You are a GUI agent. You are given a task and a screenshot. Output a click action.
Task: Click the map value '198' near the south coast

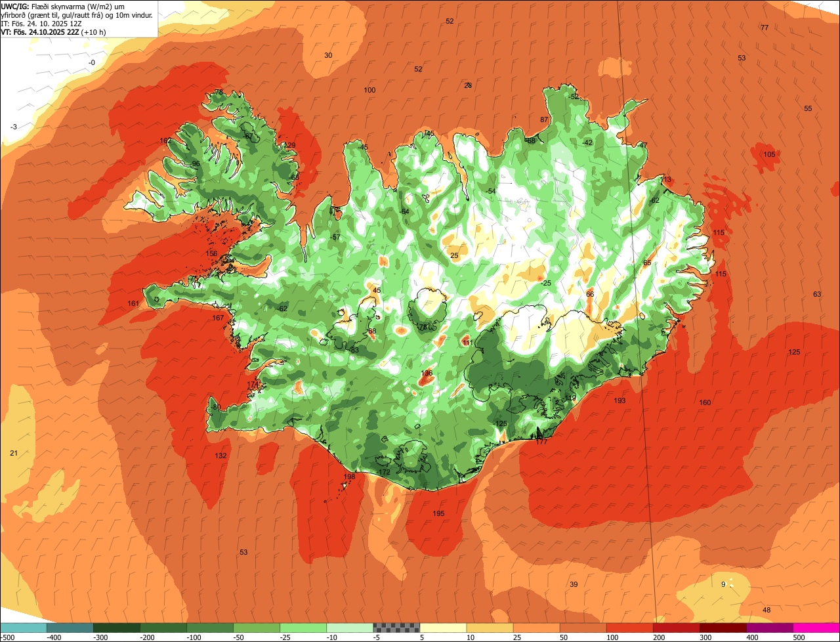point(349,477)
